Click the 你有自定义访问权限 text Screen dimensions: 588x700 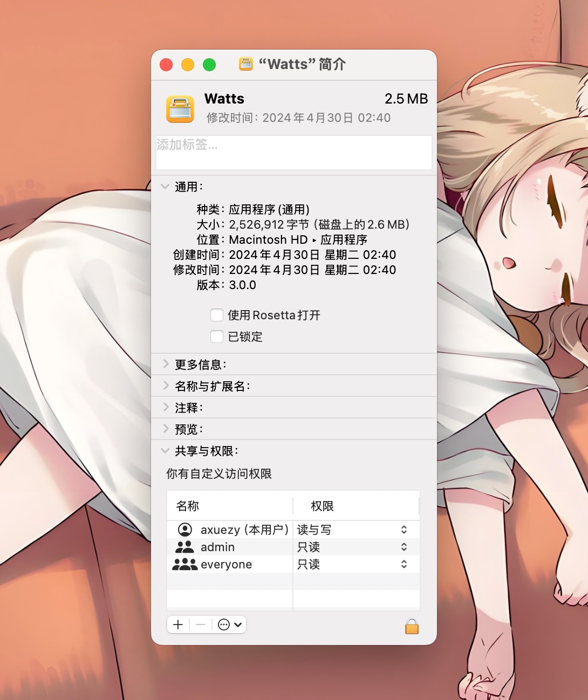click(x=219, y=473)
